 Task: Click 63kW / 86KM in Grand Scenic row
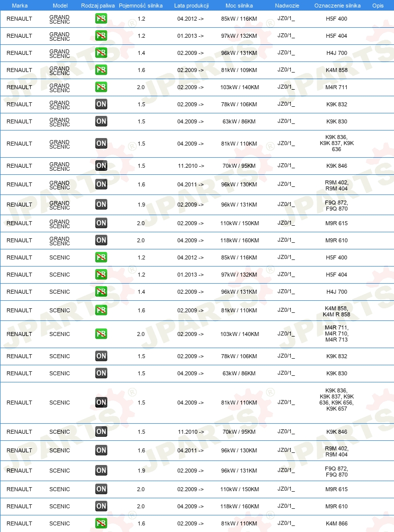pos(239,121)
